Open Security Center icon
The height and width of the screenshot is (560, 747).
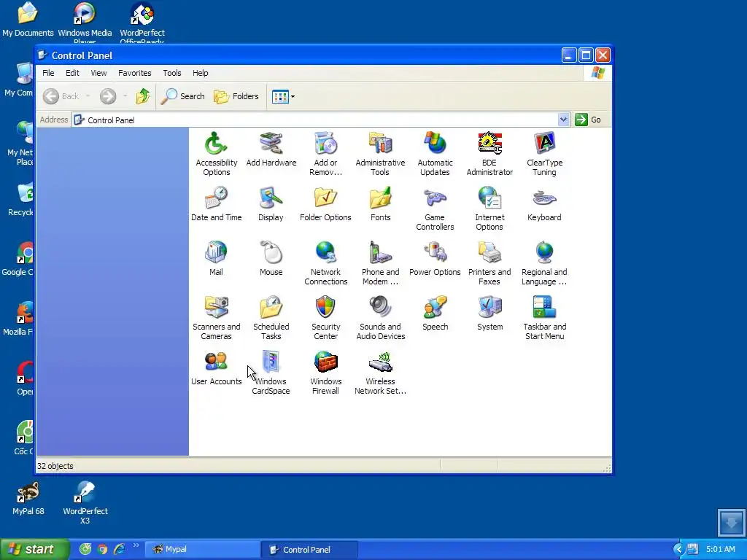pyautogui.click(x=326, y=318)
